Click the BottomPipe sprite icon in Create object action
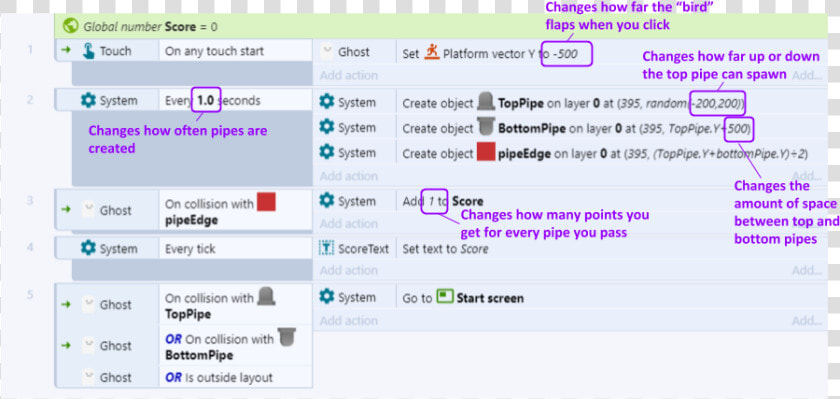The height and width of the screenshot is (399, 840). (x=486, y=126)
